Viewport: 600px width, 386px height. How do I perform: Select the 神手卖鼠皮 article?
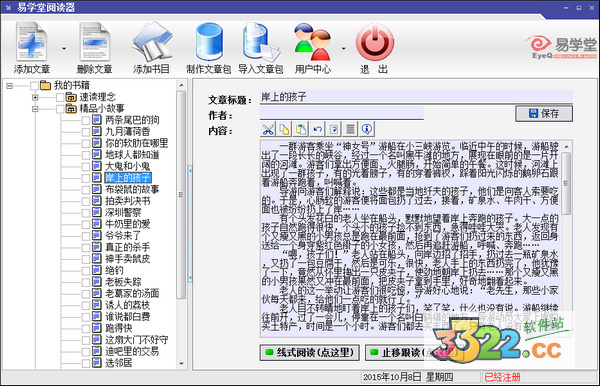coord(128,259)
